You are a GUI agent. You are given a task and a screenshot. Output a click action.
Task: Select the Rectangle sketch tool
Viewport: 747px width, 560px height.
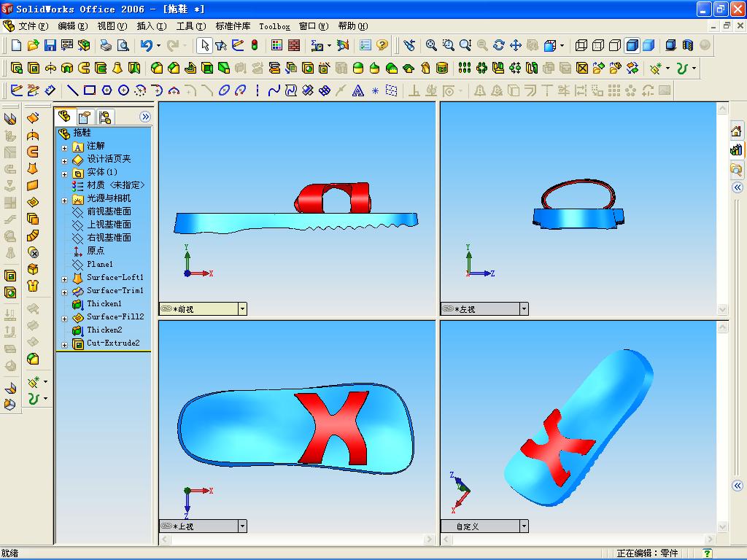pyautogui.click(x=90, y=90)
